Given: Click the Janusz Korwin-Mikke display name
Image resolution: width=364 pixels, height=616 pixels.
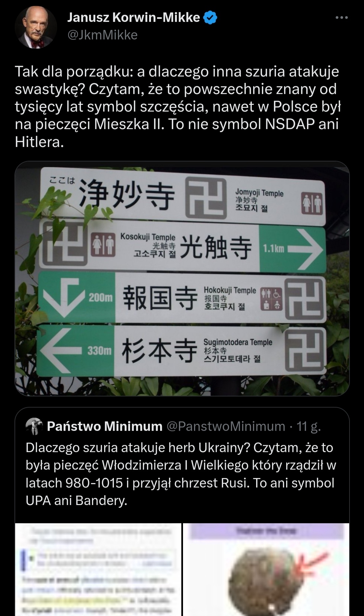Looking at the screenshot, I should pos(133,18).
